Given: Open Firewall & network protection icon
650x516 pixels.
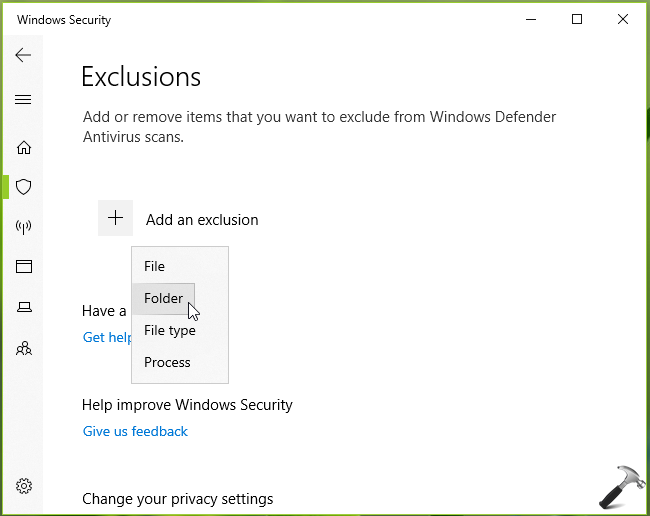Looking at the screenshot, I should [x=24, y=227].
